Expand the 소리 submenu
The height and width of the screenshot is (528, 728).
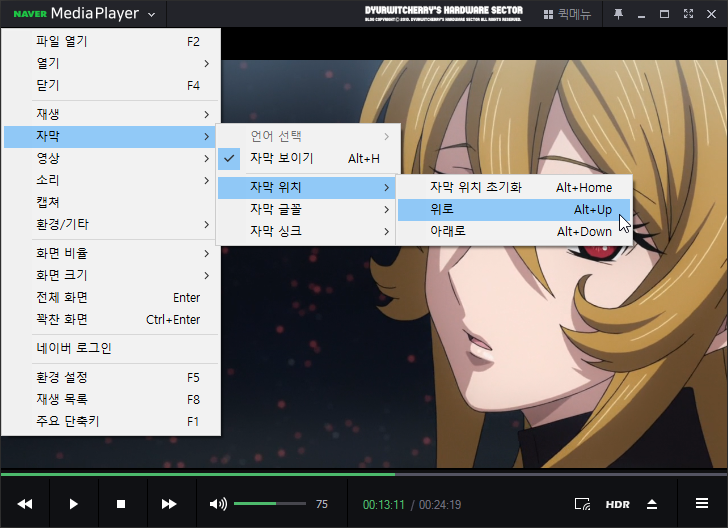111,180
